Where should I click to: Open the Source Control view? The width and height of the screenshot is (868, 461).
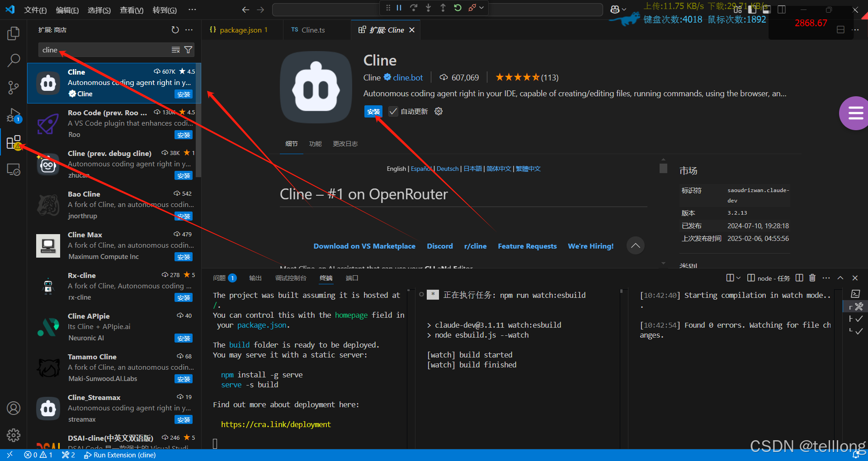[14, 88]
